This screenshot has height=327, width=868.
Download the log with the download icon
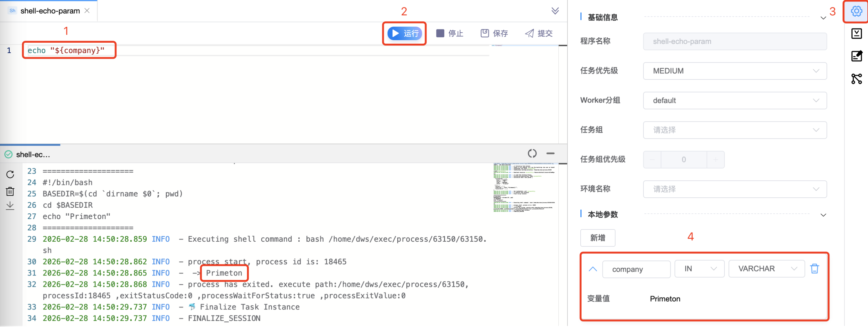click(10, 206)
